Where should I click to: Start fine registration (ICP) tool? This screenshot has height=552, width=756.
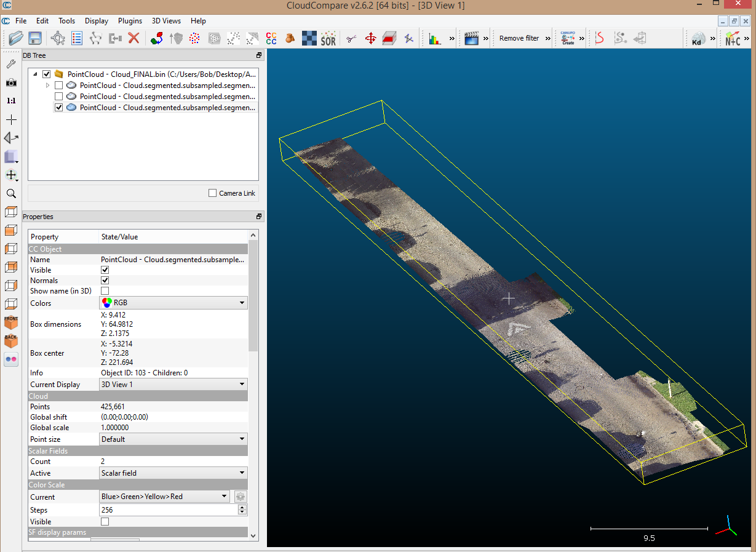click(x=157, y=38)
